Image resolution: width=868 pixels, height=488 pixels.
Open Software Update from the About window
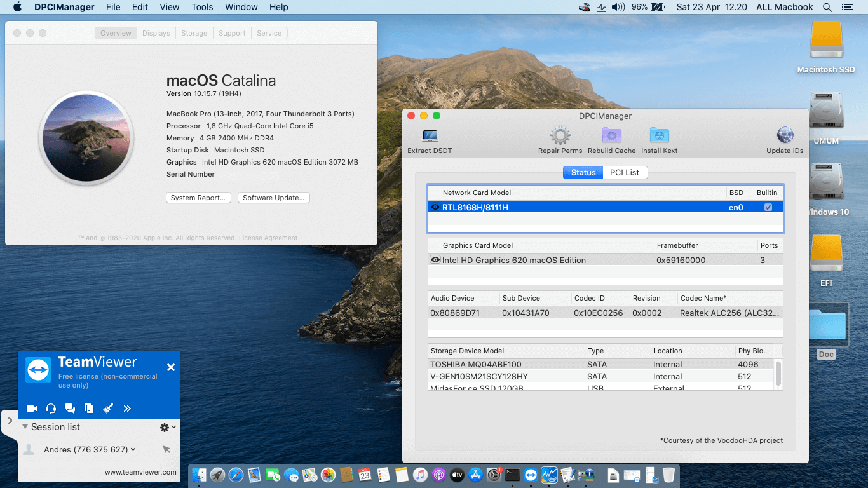pyautogui.click(x=273, y=198)
